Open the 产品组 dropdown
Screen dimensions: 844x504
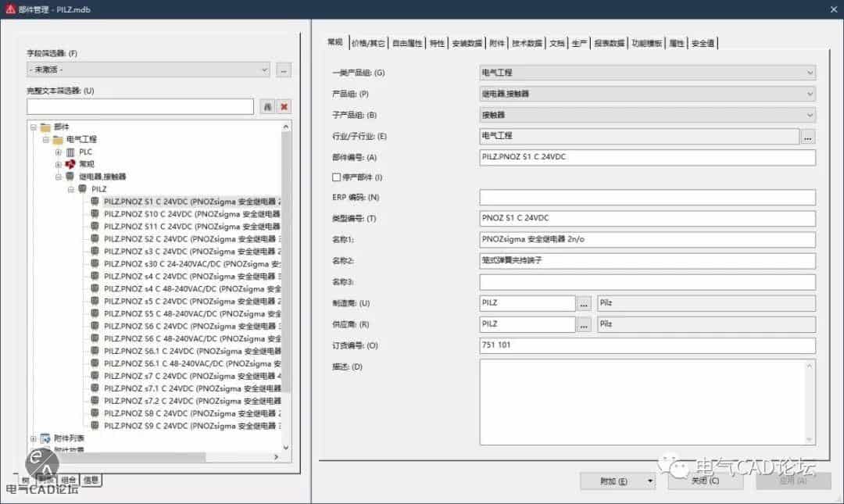click(x=648, y=94)
